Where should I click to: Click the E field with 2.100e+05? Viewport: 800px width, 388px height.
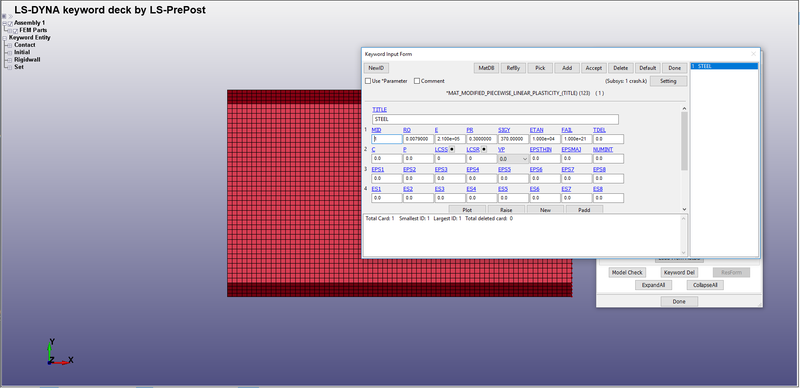pos(450,139)
